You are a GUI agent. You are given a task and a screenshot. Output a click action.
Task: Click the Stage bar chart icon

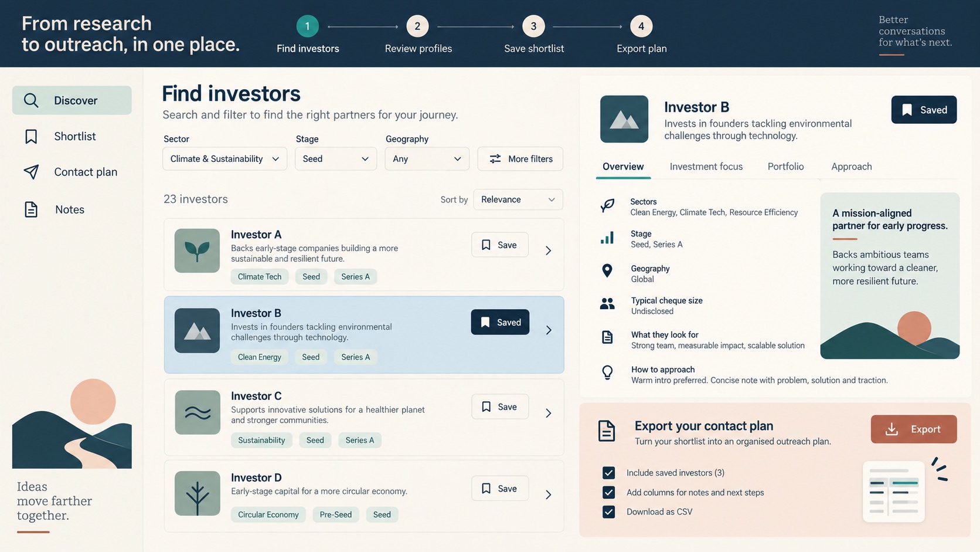(607, 238)
